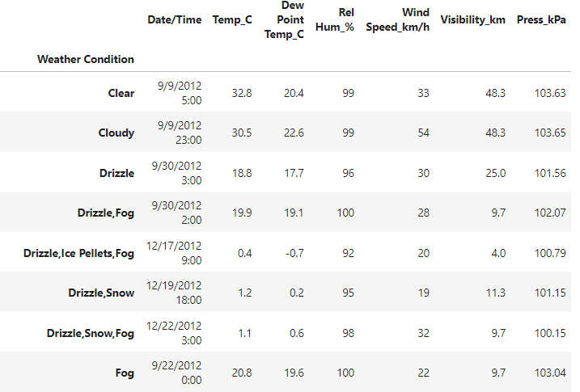Click the Drizzle,Fog row label
The height and width of the screenshot is (392, 580).
click(x=101, y=213)
